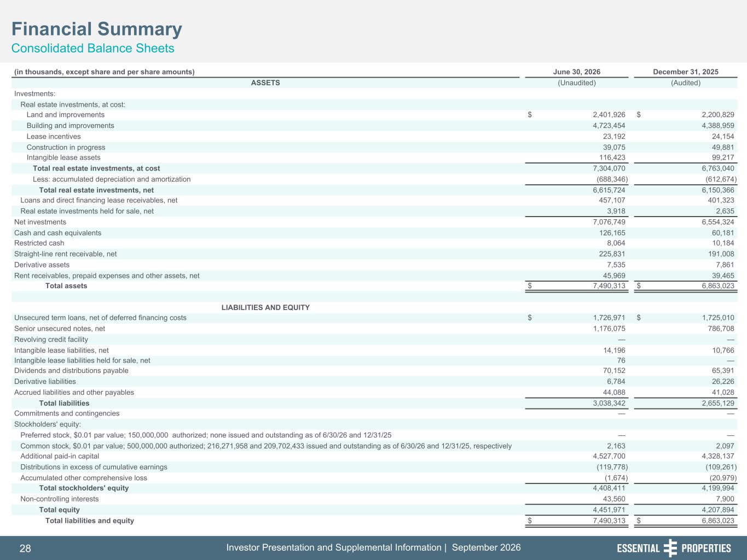Select the Land and improvements row
The width and height of the screenshot is (747, 560).
pos(374,115)
